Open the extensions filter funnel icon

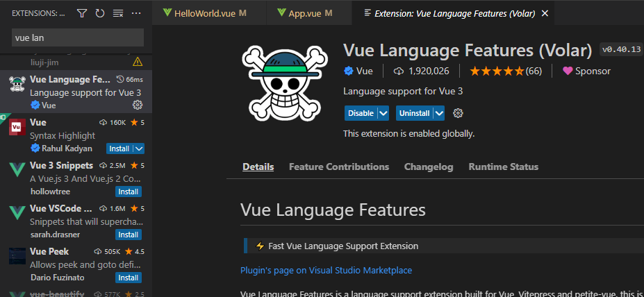(x=82, y=14)
